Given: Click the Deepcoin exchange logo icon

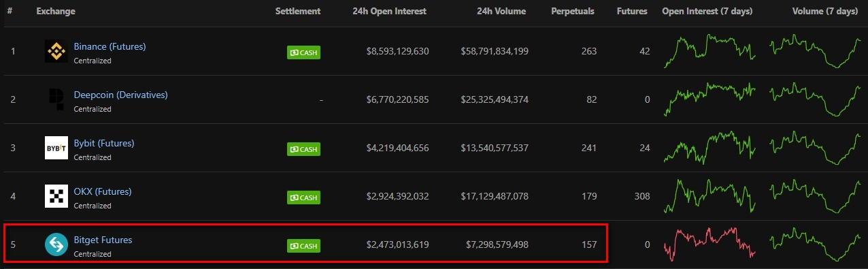Looking at the screenshot, I should click(x=56, y=100).
